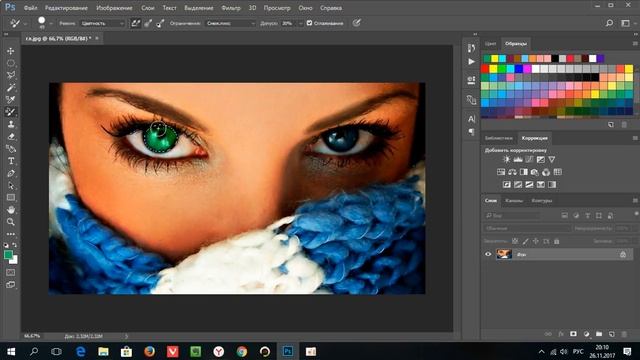Screen dimensions: 640x360
Task: Open the Limits dropdown in options bar
Action: point(231,24)
